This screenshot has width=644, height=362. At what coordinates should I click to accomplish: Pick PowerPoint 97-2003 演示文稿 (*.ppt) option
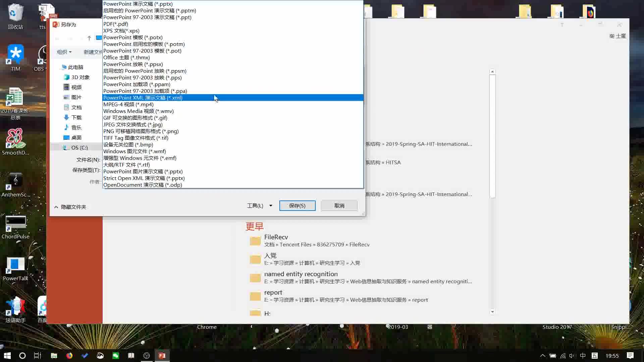[x=233, y=17]
